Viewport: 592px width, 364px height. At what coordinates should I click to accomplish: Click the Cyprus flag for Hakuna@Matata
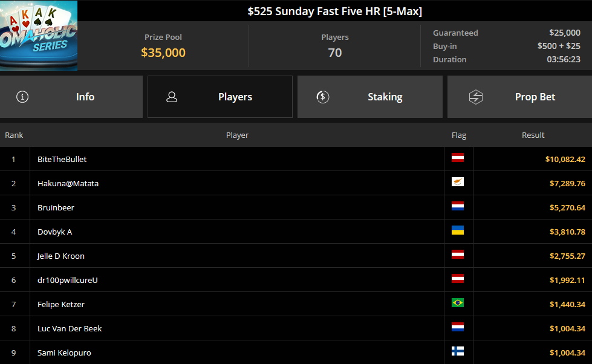coord(458,182)
